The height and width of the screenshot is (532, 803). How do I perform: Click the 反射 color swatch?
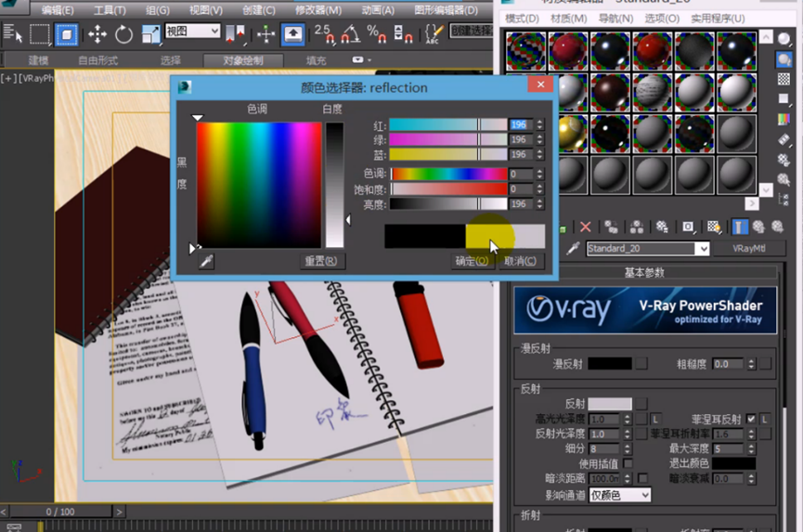tap(610, 404)
